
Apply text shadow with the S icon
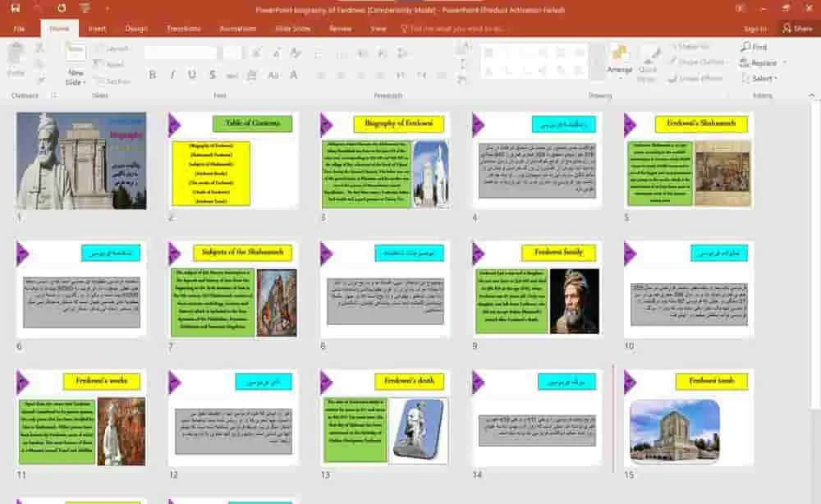(212, 76)
